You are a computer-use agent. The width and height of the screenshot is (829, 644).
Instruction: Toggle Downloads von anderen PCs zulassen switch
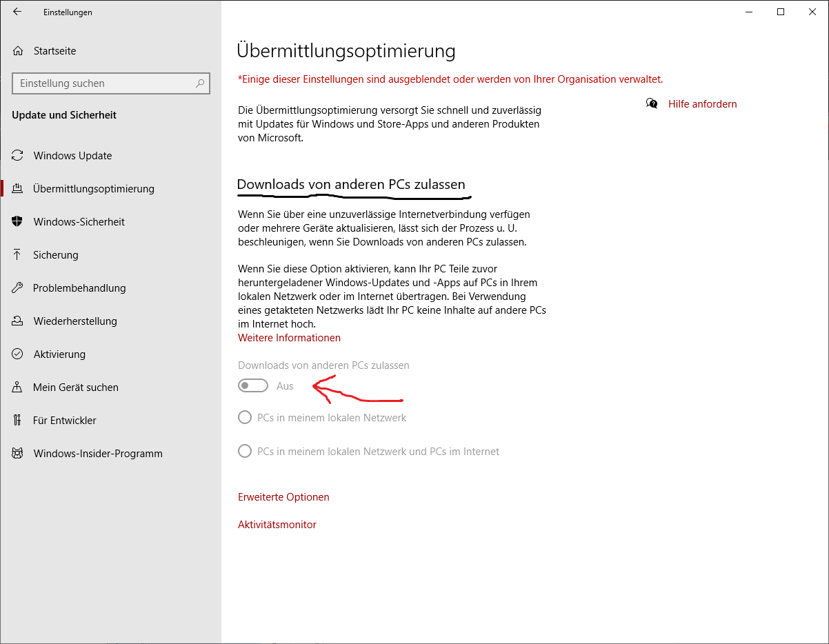[x=253, y=386]
